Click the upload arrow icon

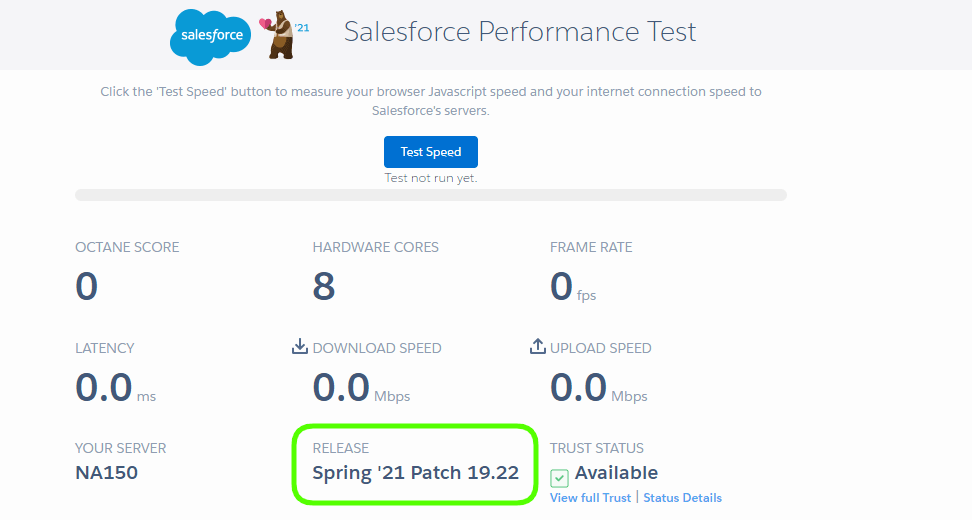(x=537, y=346)
